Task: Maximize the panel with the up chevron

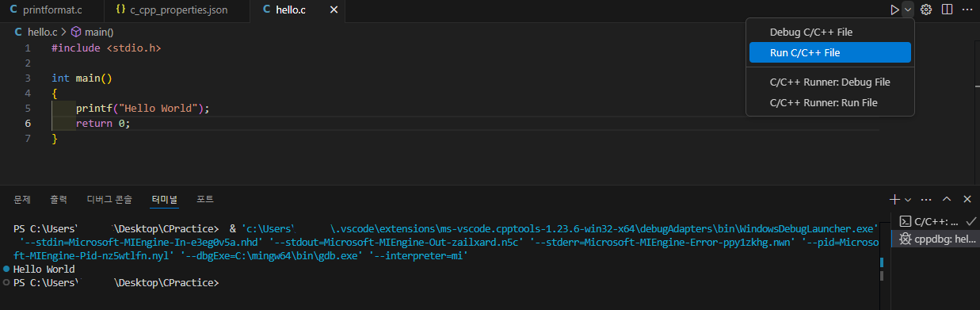Action: coord(947,199)
